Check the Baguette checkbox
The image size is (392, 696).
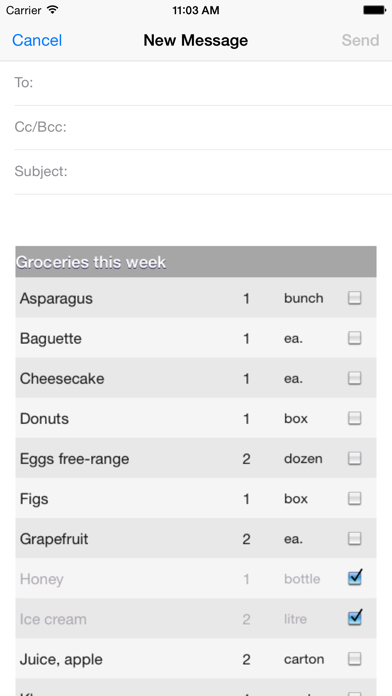pos(354,338)
